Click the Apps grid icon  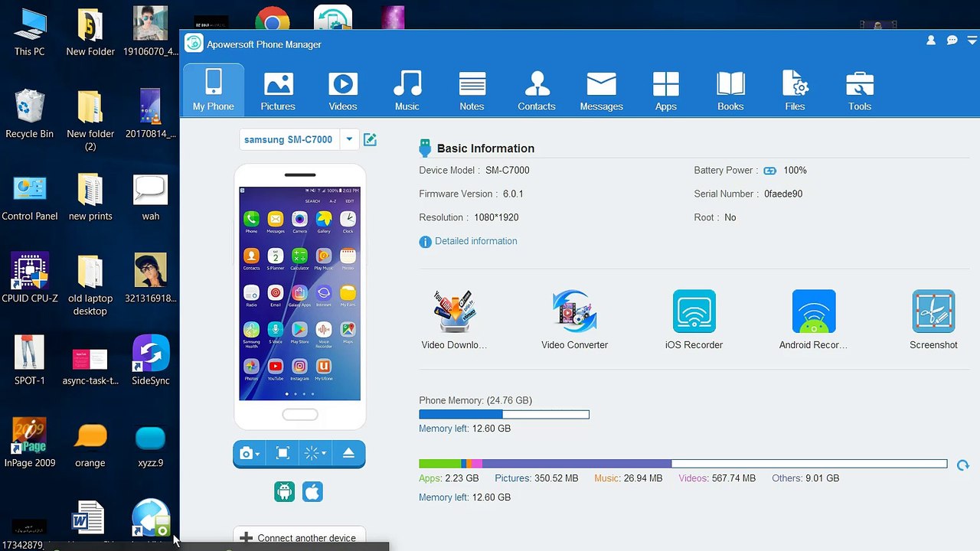pyautogui.click(x=666, y=84)
